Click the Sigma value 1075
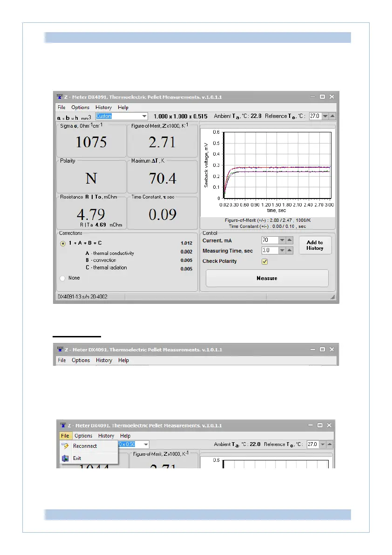Image resolution: width=392 pixels, height=555 pixels. click(x=91, y=142)
